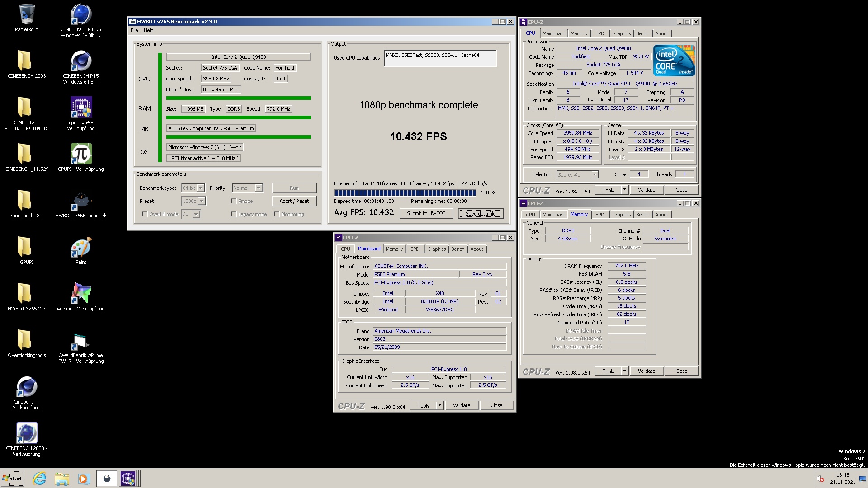Image resolution: width=868 pixels, height=488 pixels.
Task: Expand Tools arrow in Memory CPU-Z window
Action: tap(624, 371)
